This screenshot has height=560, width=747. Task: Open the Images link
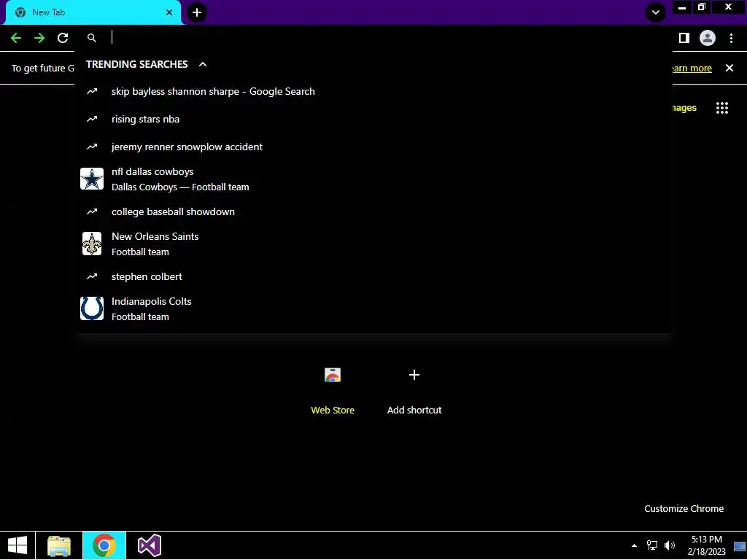coord(684,108)
